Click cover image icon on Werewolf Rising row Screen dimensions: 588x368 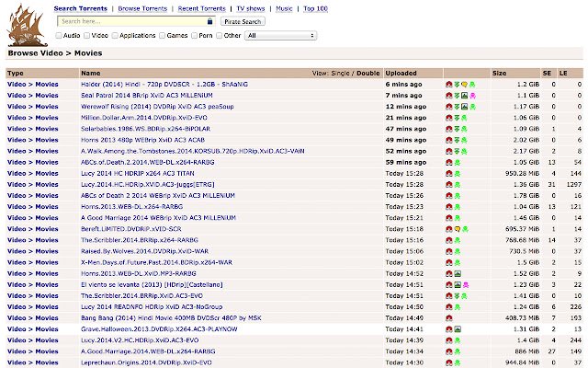point(464,107)
